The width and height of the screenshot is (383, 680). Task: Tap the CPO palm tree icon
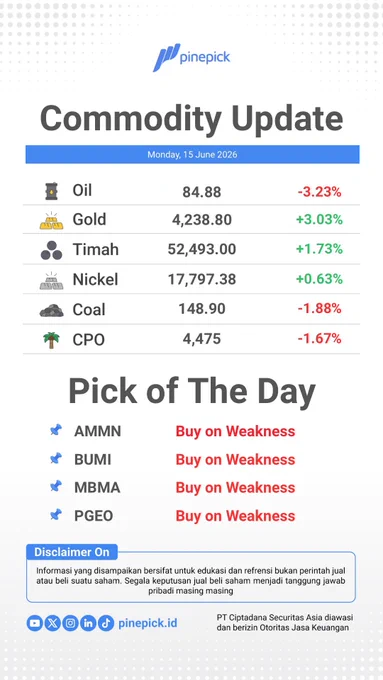(51, 340)
